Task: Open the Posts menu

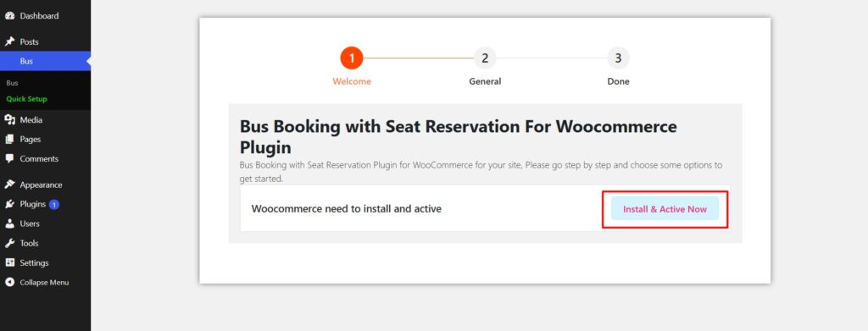Action: (46, 41)
